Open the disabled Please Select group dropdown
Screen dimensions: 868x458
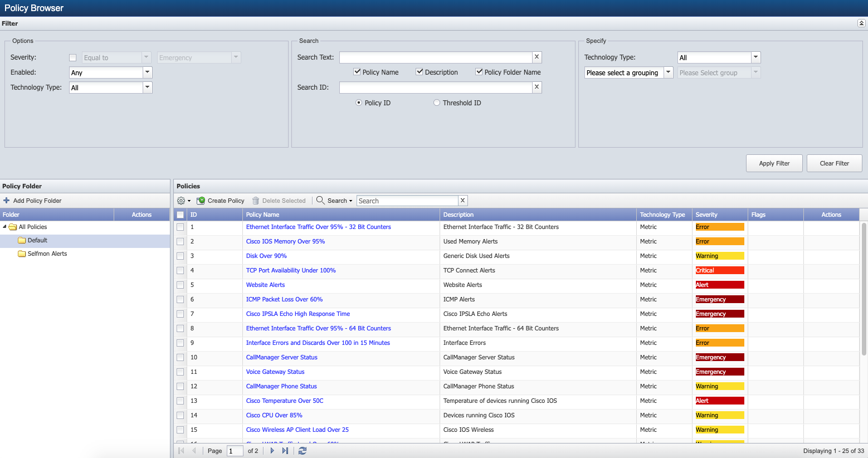point(756,72)
